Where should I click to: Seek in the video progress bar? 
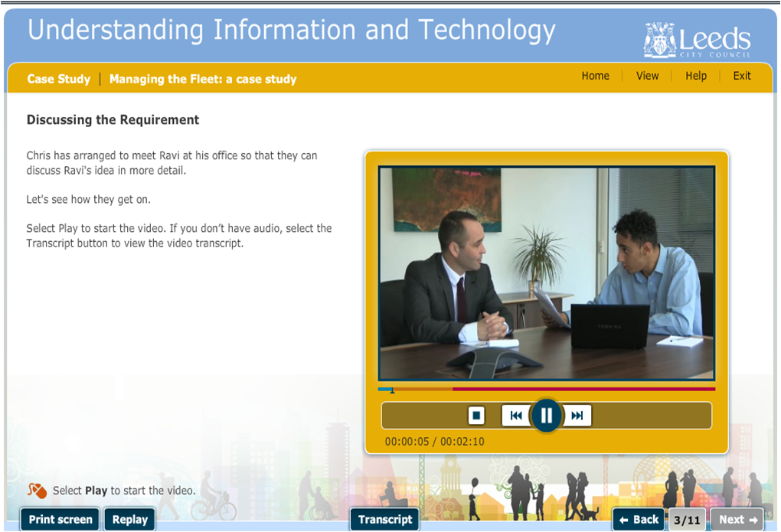click(545, 389)
